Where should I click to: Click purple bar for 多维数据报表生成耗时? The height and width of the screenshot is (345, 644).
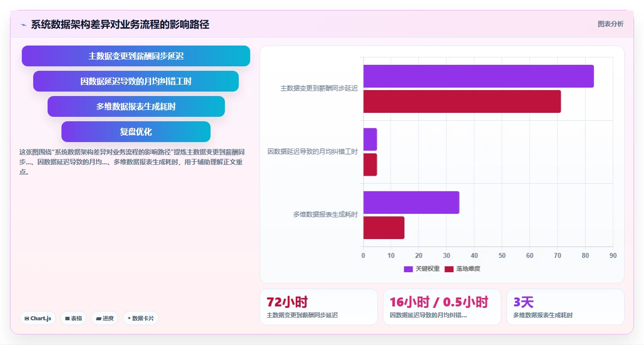[411, 202]
